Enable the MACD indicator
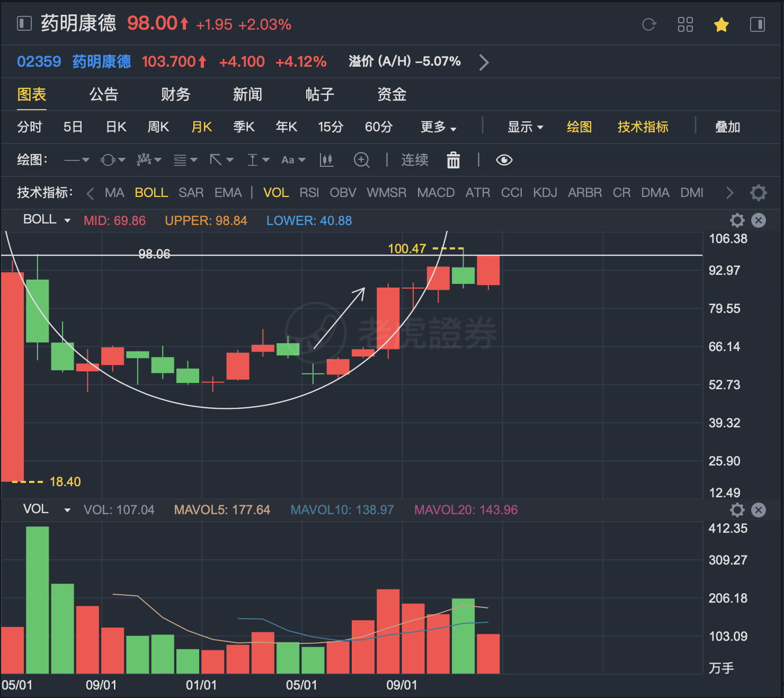This screenshot has width=784, height=698. (436, 193)
